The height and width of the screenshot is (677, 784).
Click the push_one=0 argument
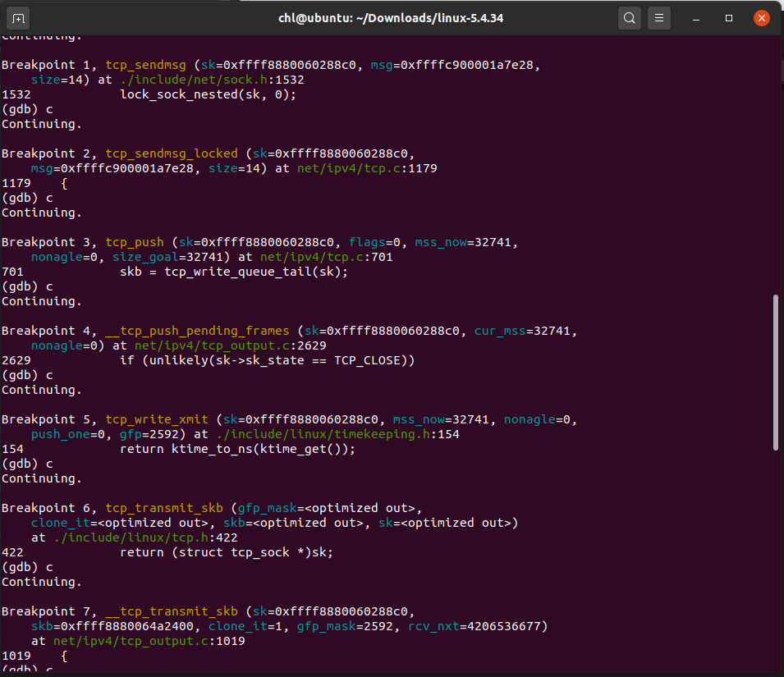click(x=68, y=434)
